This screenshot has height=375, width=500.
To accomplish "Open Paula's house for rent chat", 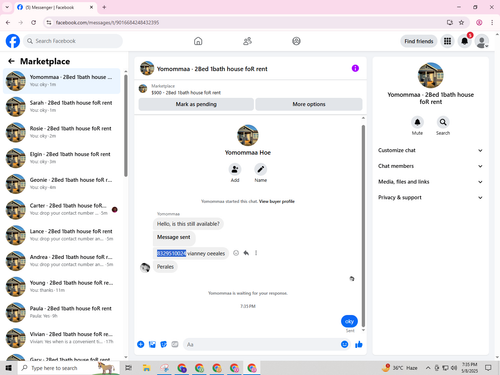I will (x=62, y=312).
